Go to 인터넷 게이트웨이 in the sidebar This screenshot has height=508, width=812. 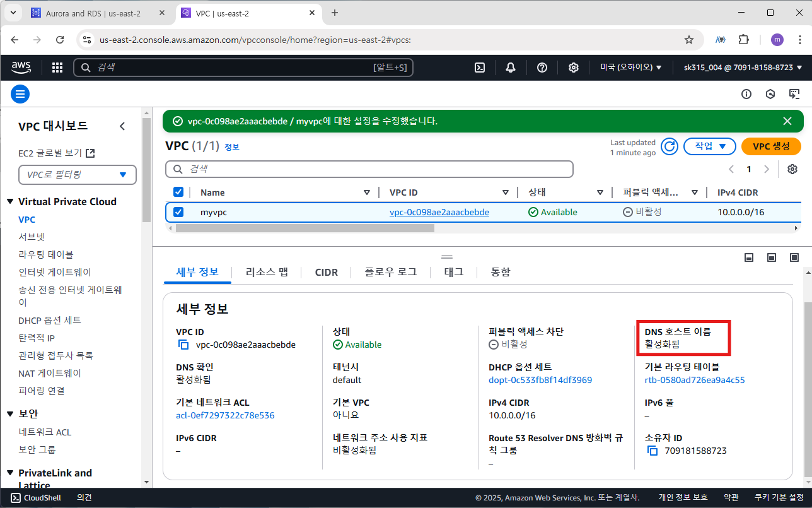click(x=55, y=272)
